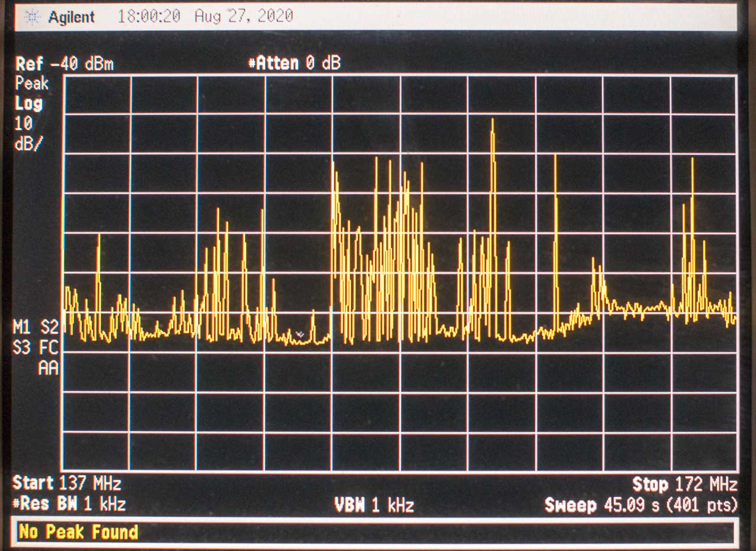This screenshot has height=551, width=756.
Task: Click the tip of the tallest spectrum peak
Action: (x=492, y=120)
